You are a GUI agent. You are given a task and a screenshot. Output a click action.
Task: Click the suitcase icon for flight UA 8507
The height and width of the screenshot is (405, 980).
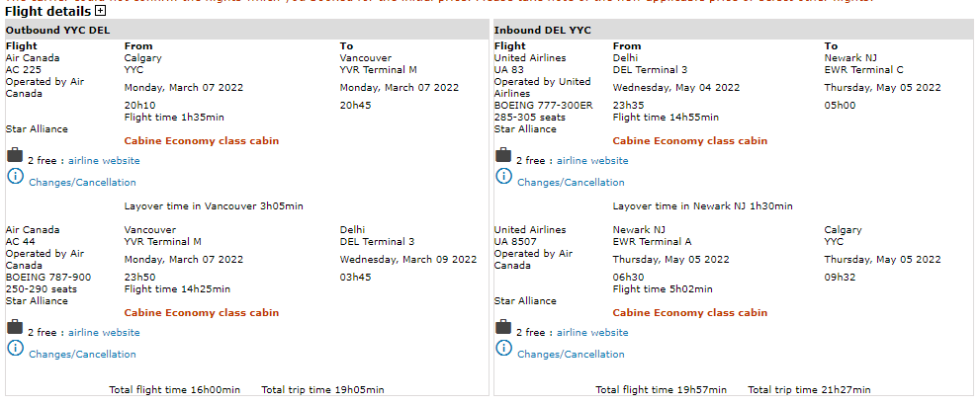coord(502,327)
